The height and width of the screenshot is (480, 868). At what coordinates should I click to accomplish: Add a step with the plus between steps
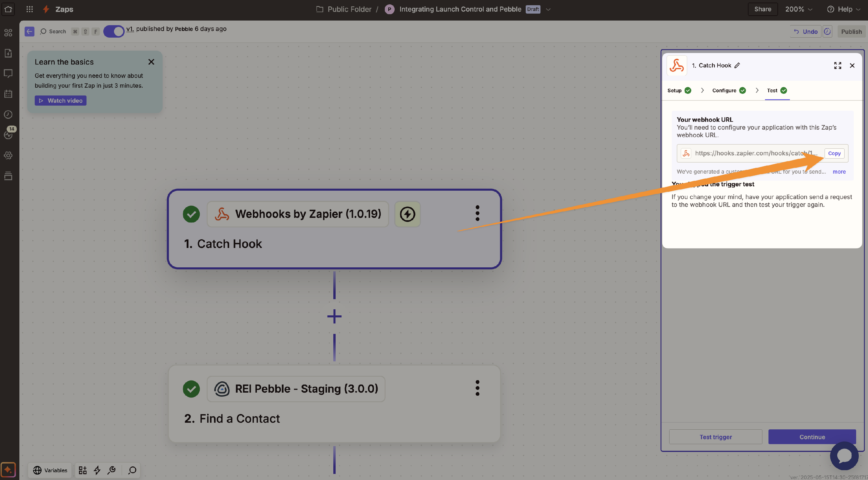(x=334, y=316)
